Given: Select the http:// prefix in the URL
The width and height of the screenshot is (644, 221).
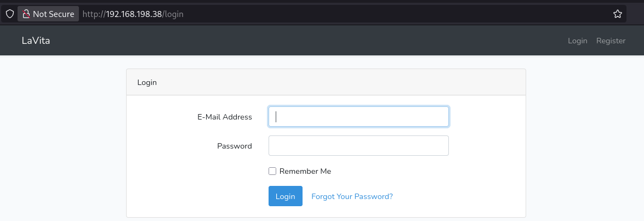Looking at the screenshot, I should 94,14.
